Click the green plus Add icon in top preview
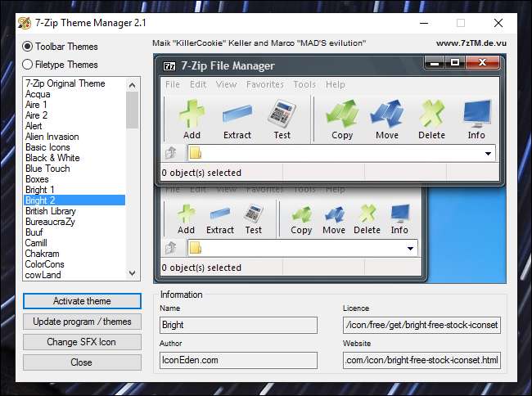Image resolution: width=532 pixels, height=396 pixels. coord(192,113)
